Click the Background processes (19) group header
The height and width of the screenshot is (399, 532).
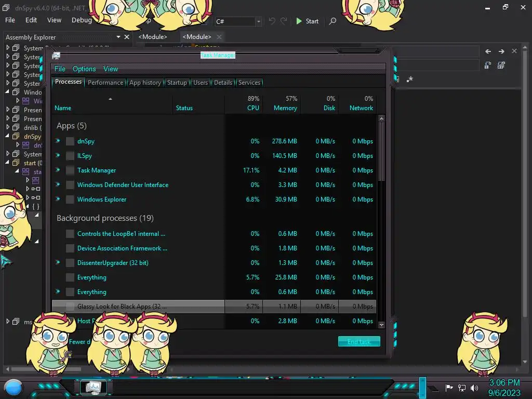tap(105, 218)
